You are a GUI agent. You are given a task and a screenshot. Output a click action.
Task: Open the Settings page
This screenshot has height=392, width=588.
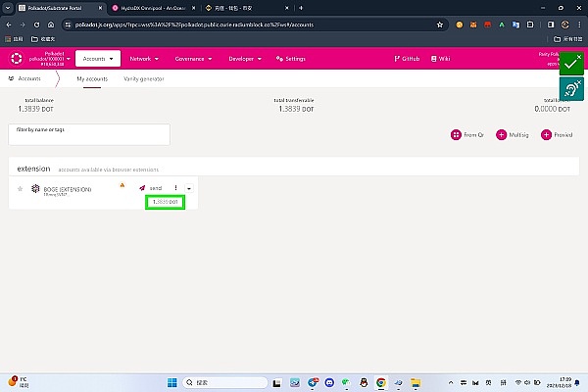(291, 59)
